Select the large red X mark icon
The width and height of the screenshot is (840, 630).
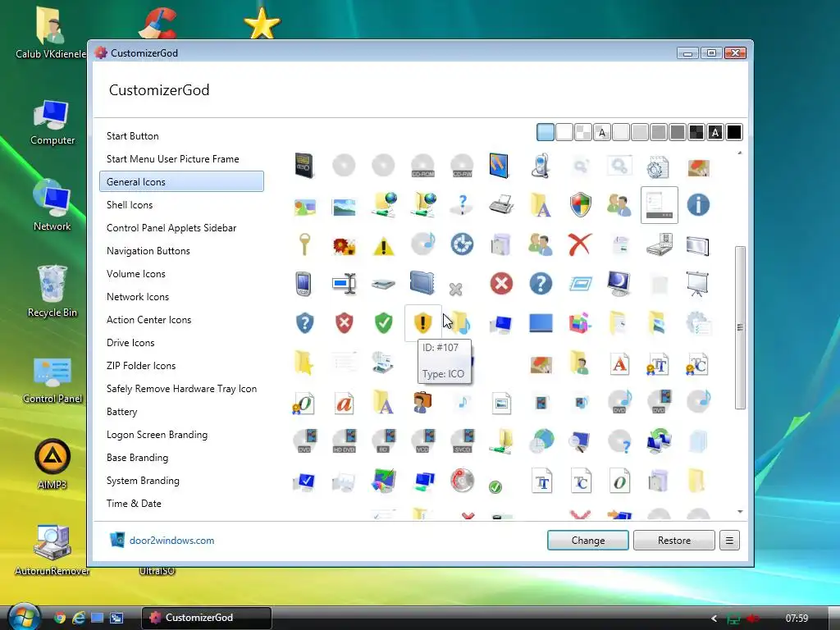[580, 244]
